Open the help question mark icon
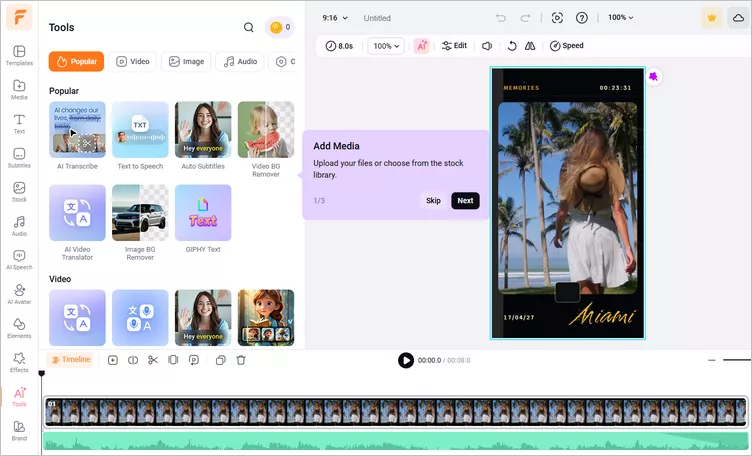The height and width of the screenshot is (456, 752). point(582,18)
